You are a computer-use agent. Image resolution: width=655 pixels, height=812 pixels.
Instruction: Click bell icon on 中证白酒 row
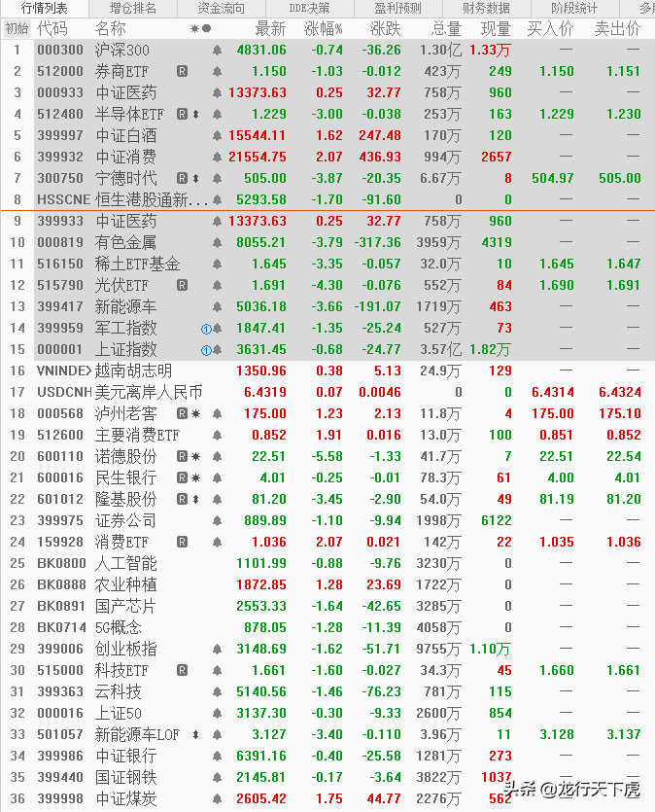tap(218, 136)
